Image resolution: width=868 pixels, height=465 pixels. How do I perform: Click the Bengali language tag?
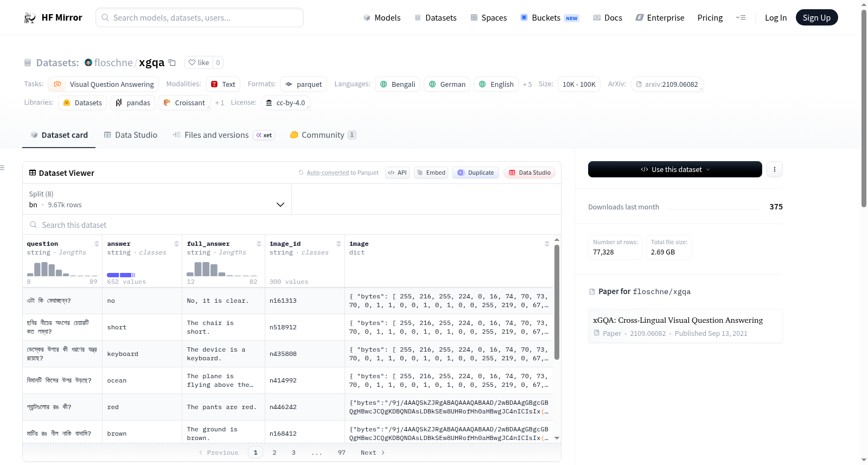point(398,84)
